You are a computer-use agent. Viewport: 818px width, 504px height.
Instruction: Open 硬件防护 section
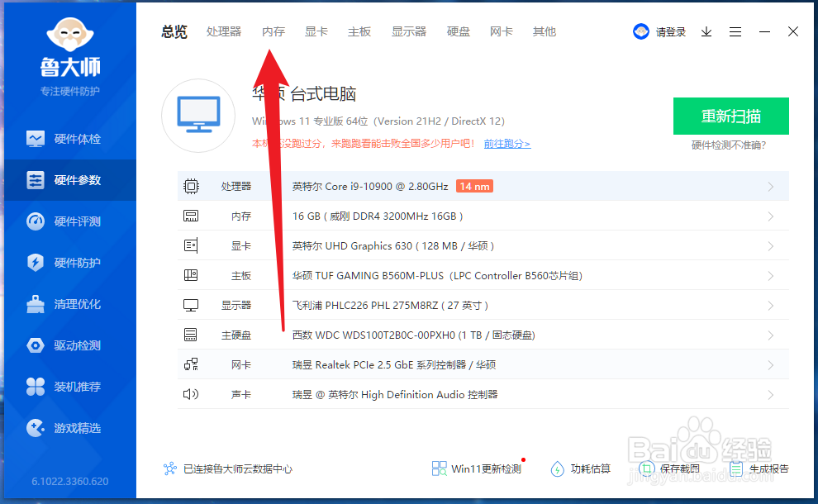point(70,263)
